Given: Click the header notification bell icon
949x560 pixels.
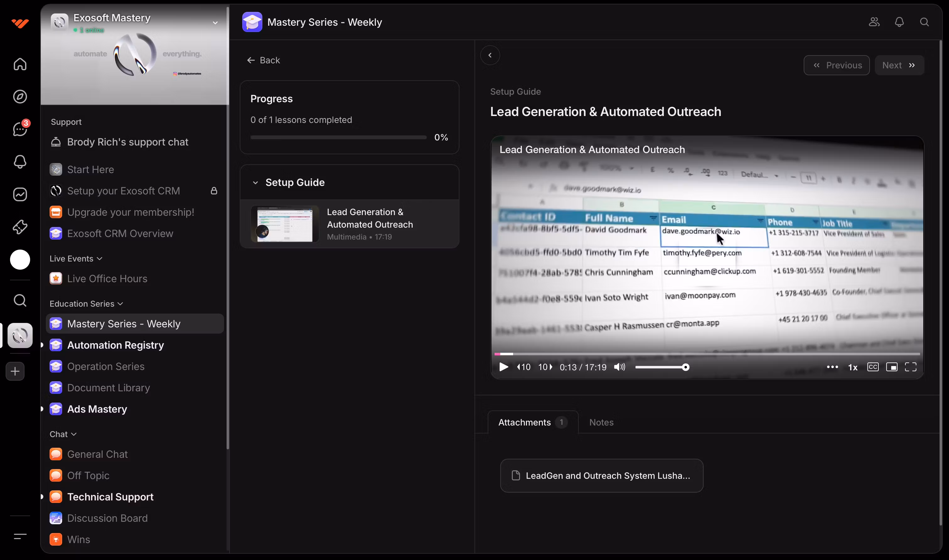Looking at the screenshot, I should [899, 22].
